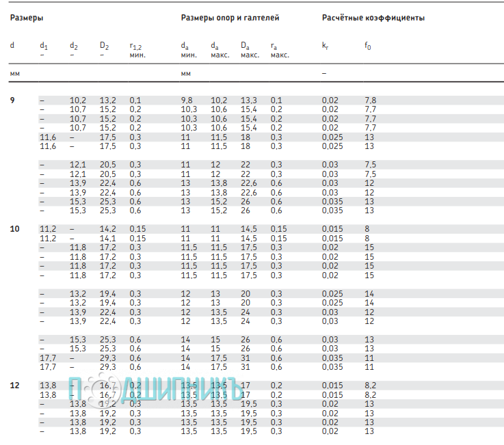Click the f0 value "7,8"

[370, 100]
